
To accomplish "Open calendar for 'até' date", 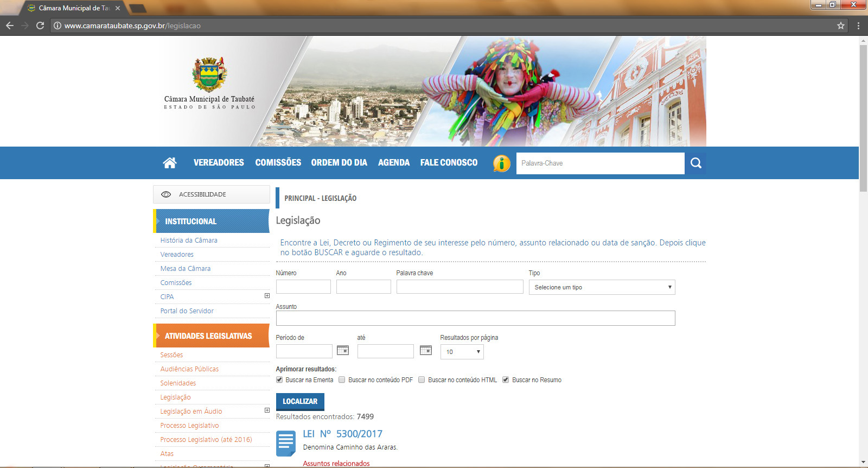I will click(426, 350).
